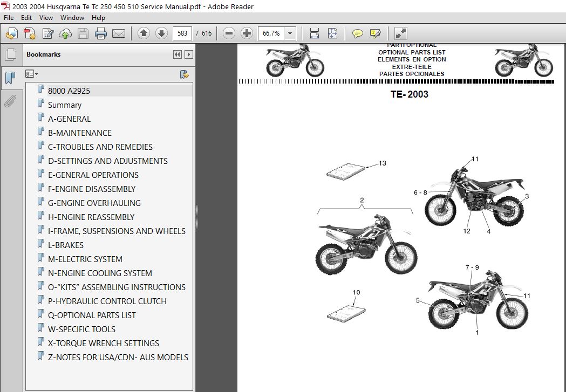Image resolution: width=566 pixels, height=392 pixels.
Task: Jump to M-ELECTRIC SYSTEM bookmark
Action: (x=85, y=259)
